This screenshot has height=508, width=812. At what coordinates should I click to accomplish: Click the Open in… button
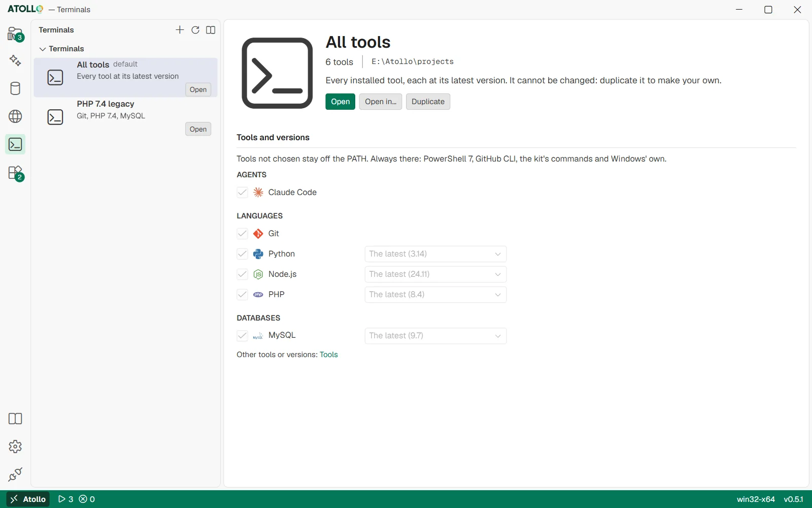[x=381, y=102]
